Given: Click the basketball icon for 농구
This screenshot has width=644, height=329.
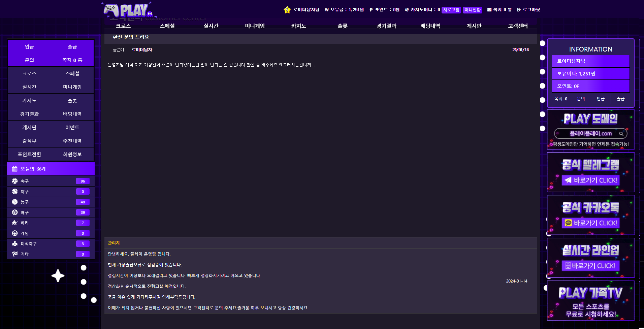Looking at the screenshot, I should (15, 202).
